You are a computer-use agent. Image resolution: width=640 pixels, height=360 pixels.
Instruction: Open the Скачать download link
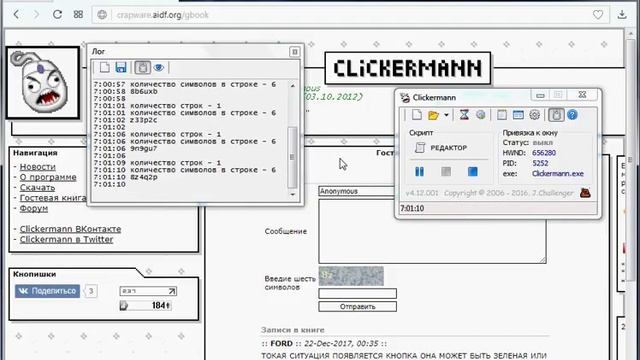pyautogui.click(x=37, y=187)
